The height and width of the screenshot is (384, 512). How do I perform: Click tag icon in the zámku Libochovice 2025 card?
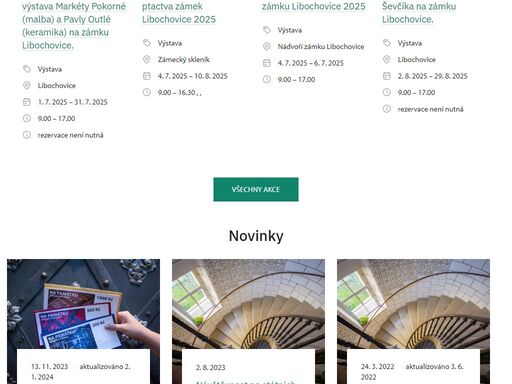click(267, 30)
